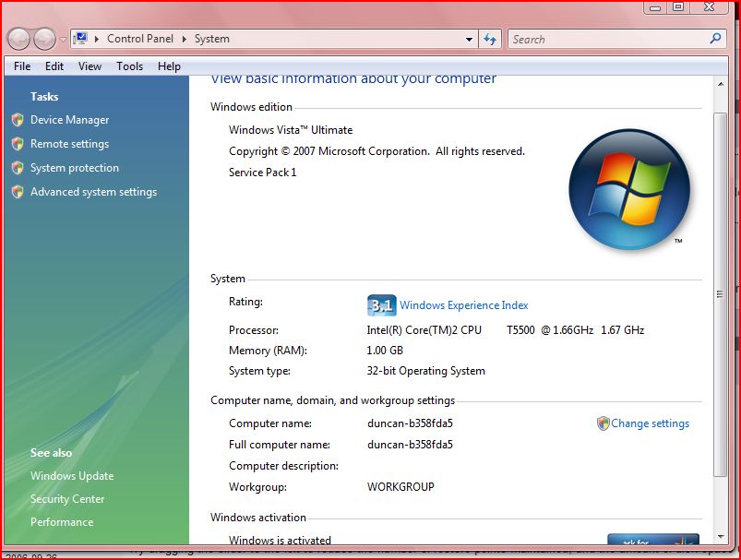Open Performance under See also

coord(62,522)
